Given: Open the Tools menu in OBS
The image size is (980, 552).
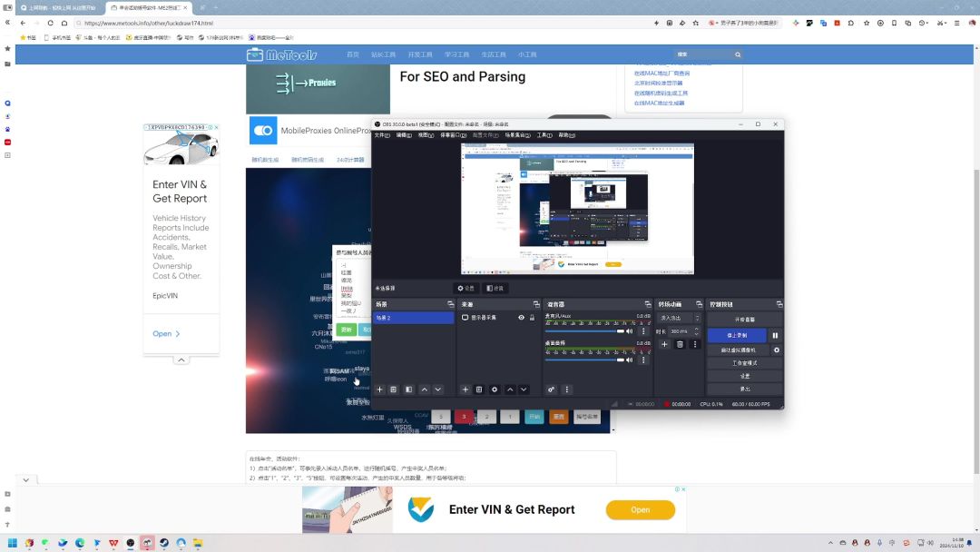Looking at the screenshot, I should click(x=544, y=135).
